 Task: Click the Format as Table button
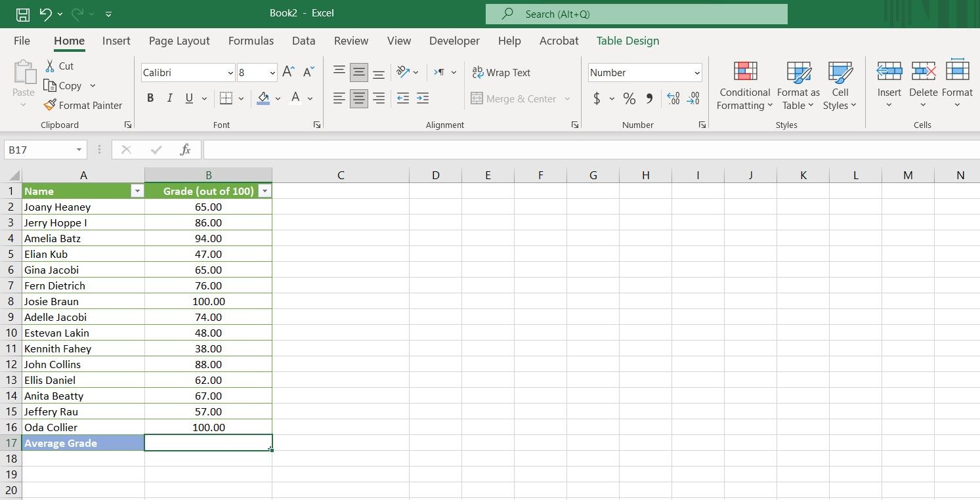(x=798, y=87)
